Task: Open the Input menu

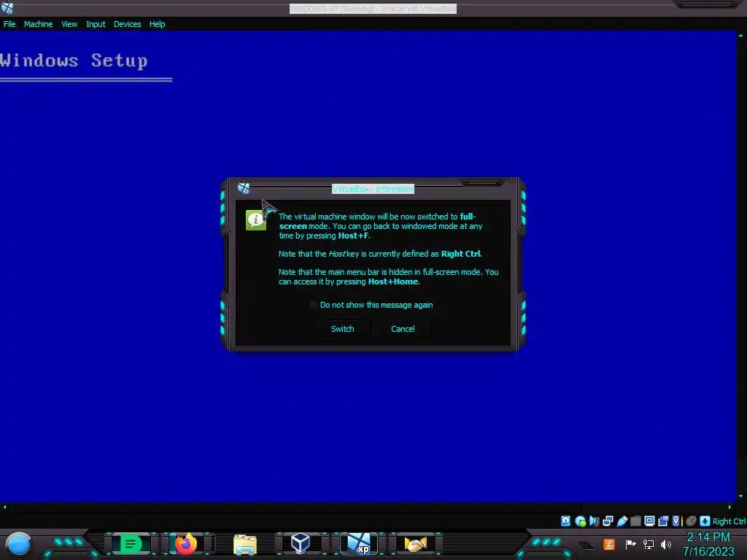Action: (96, 24)
